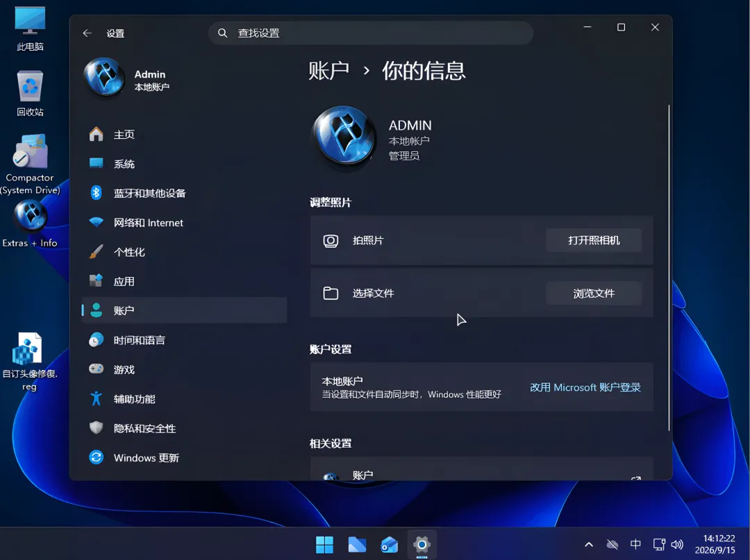
Task: Select the 回收站 recycle bin icon
Action: point(30,93)
